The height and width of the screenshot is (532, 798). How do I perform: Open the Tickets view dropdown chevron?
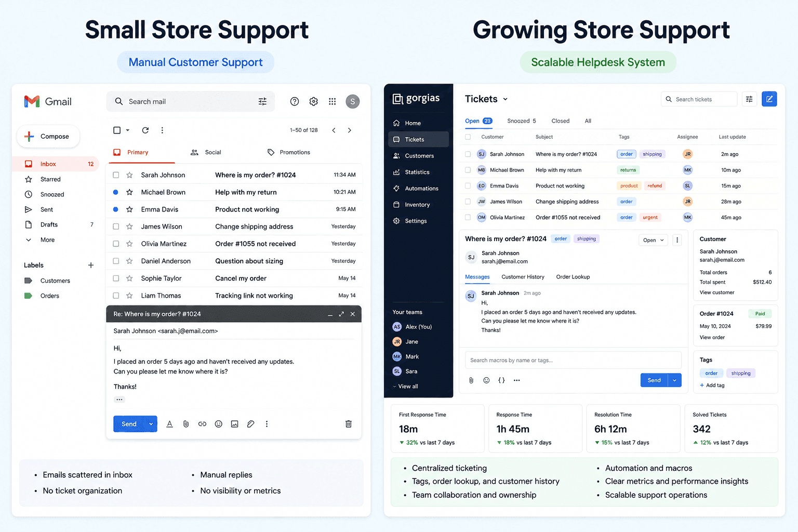(505, 99)
